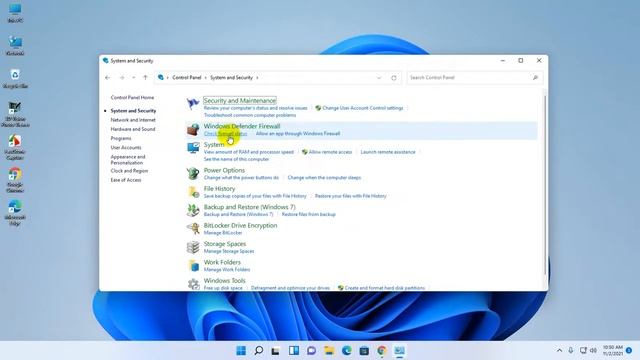Click the Backup and Restore icon

pyautogui.click(x=193, y=210)
